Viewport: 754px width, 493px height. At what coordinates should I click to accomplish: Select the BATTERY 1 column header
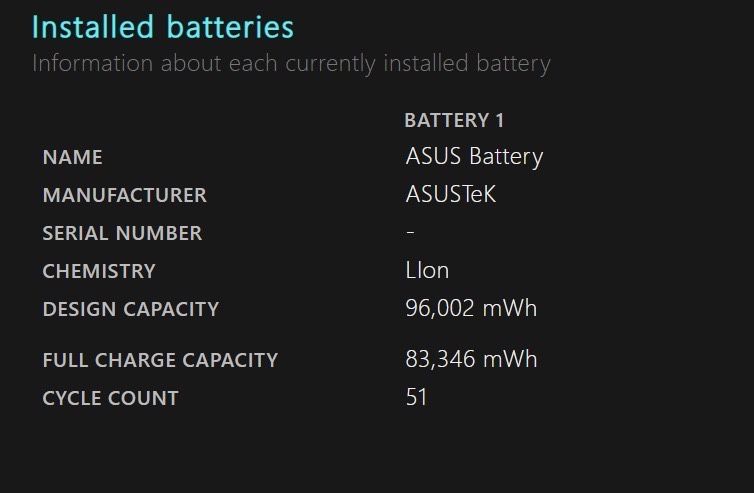tap(454, 120)
